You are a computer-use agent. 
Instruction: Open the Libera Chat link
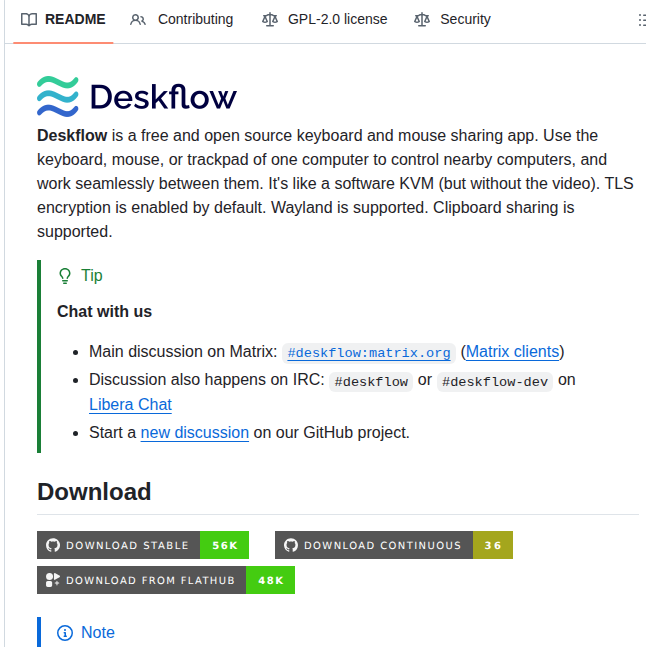[x=130, y=404]
